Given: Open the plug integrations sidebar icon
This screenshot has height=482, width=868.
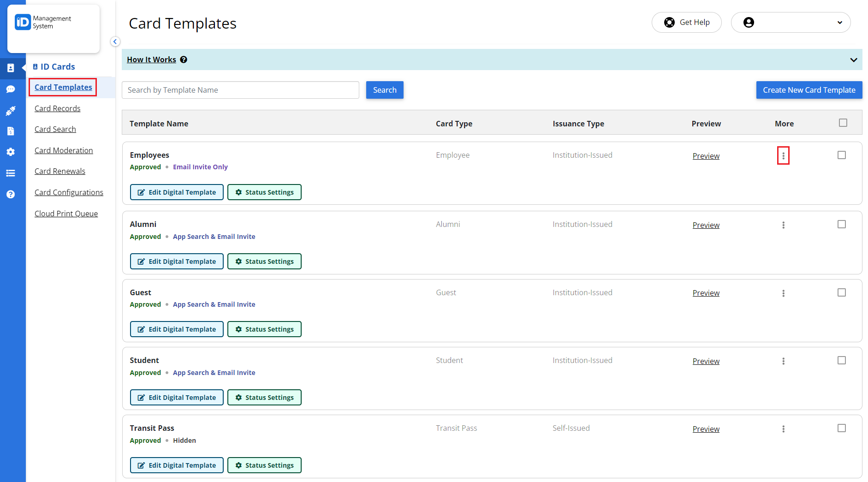Looking at the screenshot, I should (x=11, y=111).
